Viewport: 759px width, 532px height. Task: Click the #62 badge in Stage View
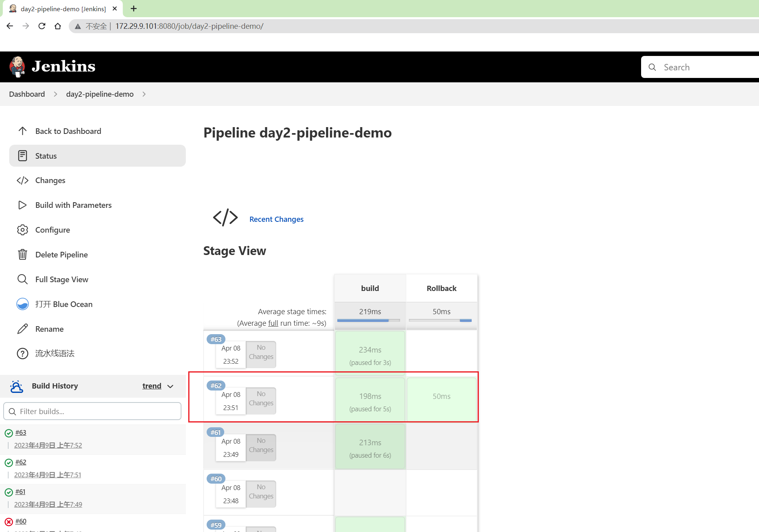pyautogui.click(x=216, y=386)
